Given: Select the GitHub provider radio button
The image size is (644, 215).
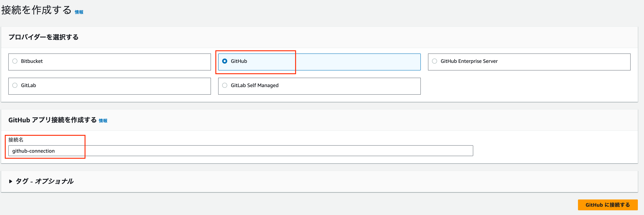Looking at the screenshot, I should click(x=225, y=61).
